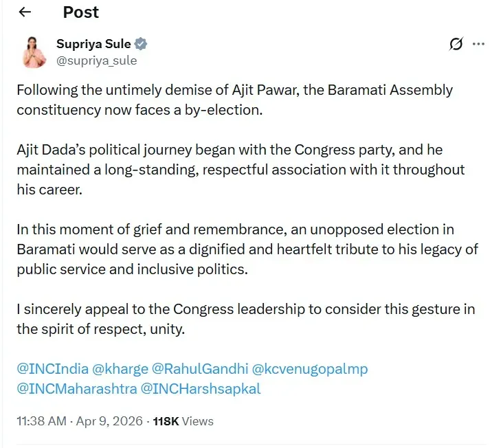The width and height of the screenshot is (492, 448).
Task: Click the Post header title
Action: click(x=80, y=12)
